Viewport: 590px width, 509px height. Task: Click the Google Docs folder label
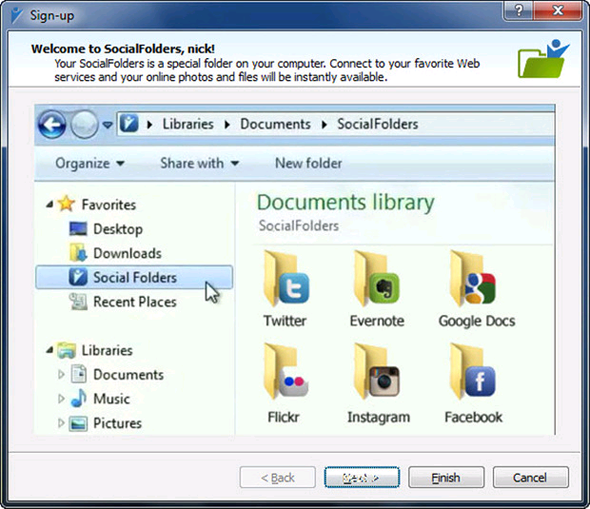pyautogui.click(x=477, y=321)
